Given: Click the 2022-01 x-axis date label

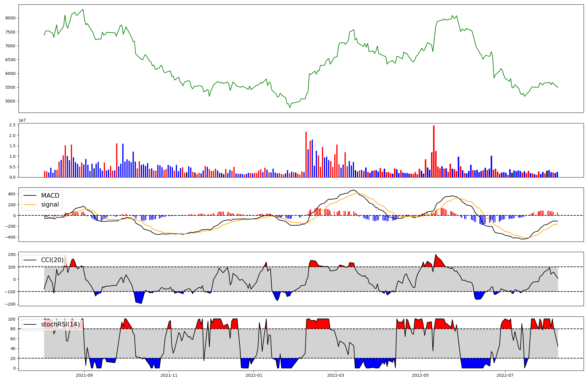Looking at the screenshot, I should 254,375.
